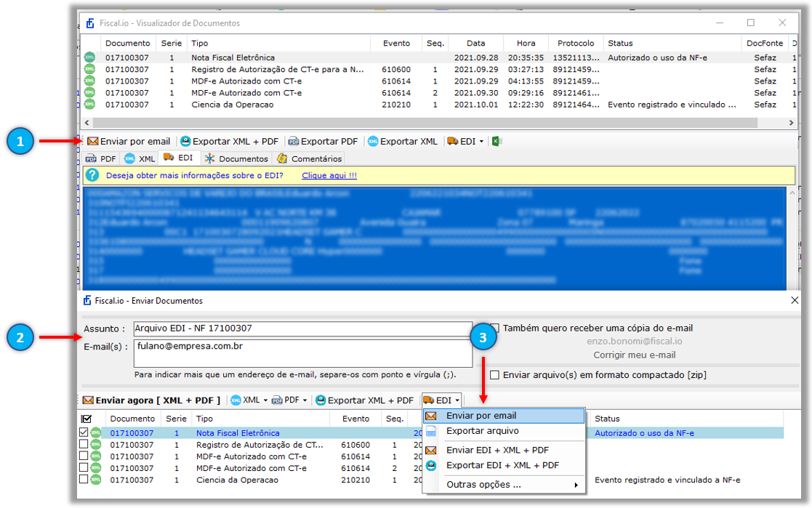812x508 pixels.
Task: Click envelope icon beside Enviar EDI + XML + PDF
Action: [431, 450]
